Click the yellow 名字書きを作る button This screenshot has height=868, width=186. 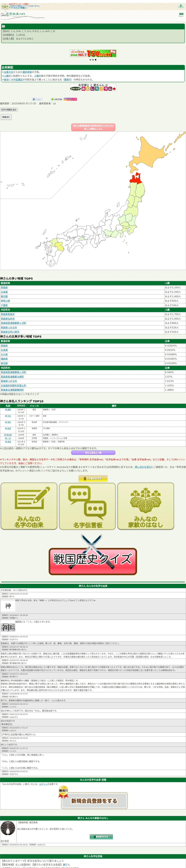point(93,478)
